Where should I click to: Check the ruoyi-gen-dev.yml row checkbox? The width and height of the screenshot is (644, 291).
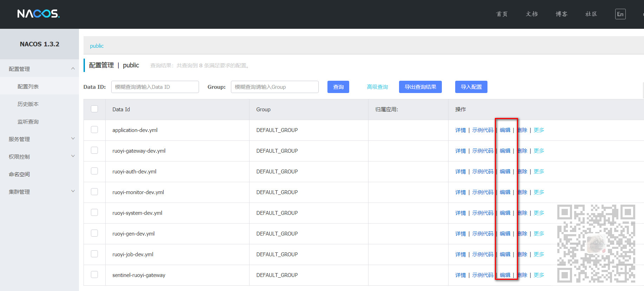(x=94, y=233)
